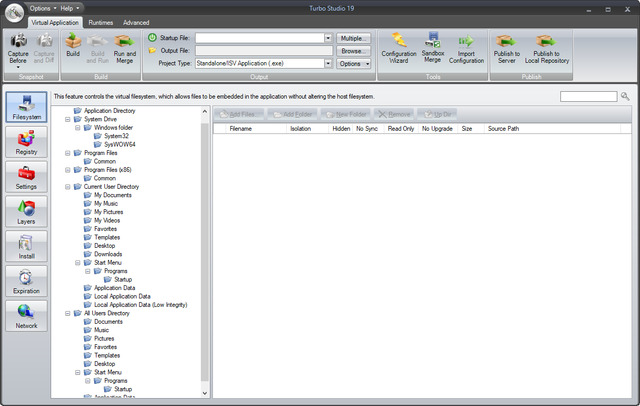Click the Sandbox Merge tool
Viewport: 640px width, 406px height.
[433, 49]
